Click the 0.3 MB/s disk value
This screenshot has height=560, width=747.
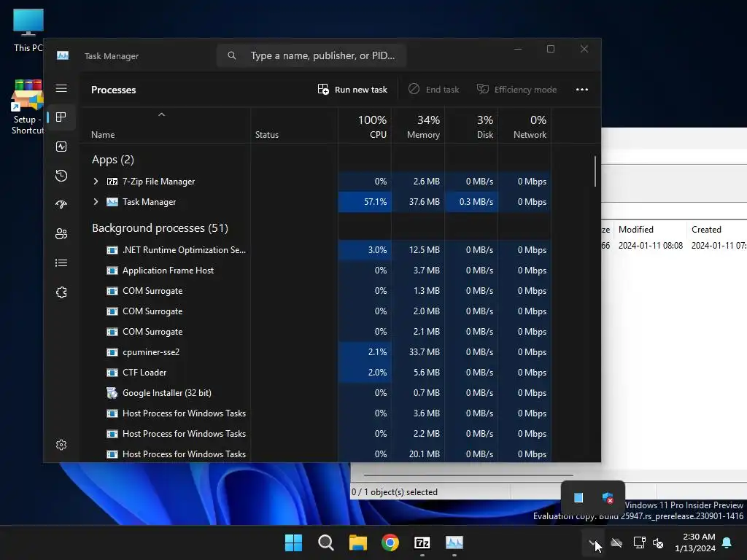[476, 202]
